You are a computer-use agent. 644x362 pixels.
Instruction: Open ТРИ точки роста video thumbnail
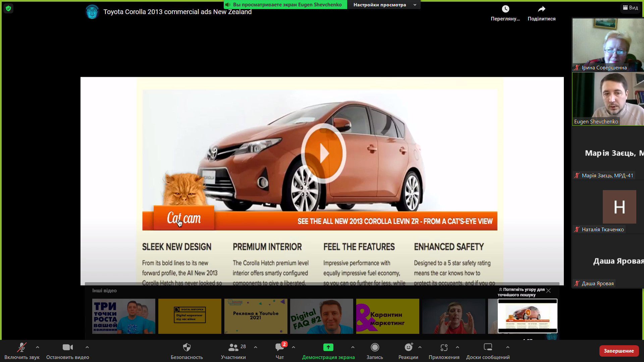(x=124, y=316)
